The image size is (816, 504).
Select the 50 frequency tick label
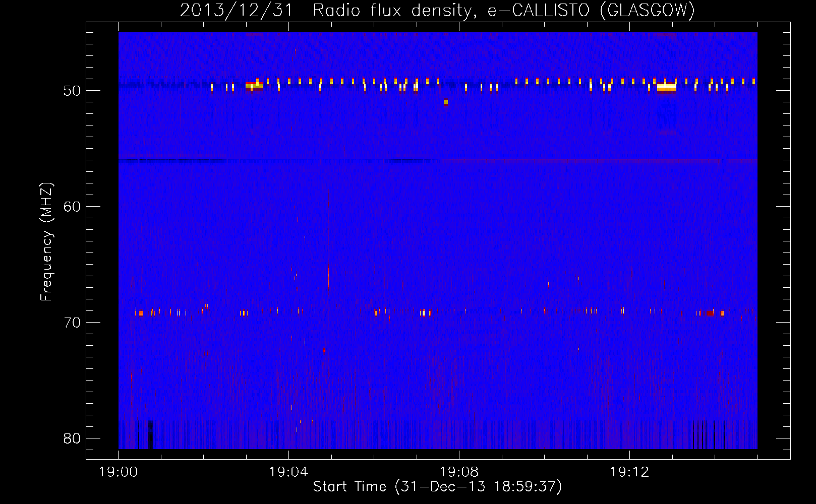coord(72,91)
